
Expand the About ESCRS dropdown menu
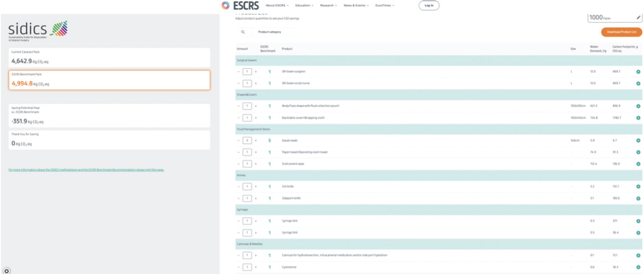click(277, 6)
